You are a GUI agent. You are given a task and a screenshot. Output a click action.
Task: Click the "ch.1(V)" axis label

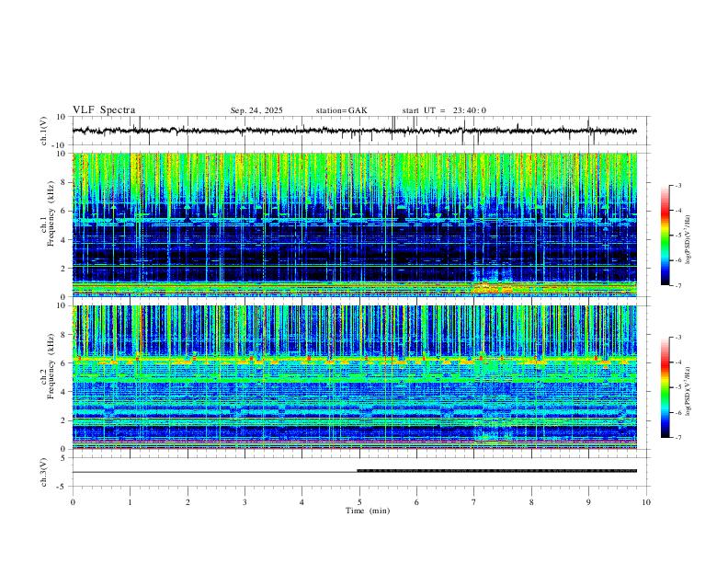(44, 131)
